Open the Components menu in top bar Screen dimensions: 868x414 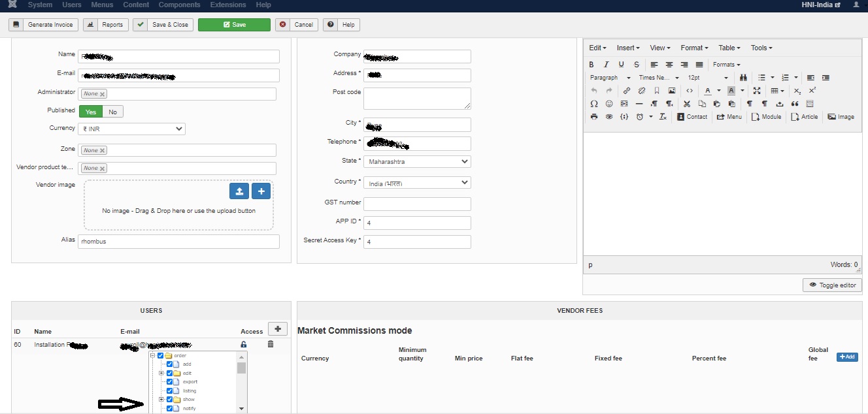click(x=179, y=5)
